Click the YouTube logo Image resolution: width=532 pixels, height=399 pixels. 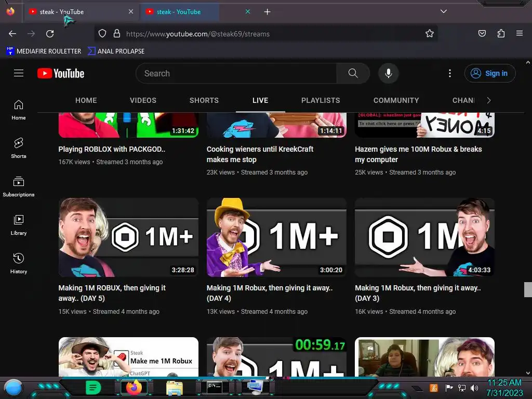(x=61, y=73)
